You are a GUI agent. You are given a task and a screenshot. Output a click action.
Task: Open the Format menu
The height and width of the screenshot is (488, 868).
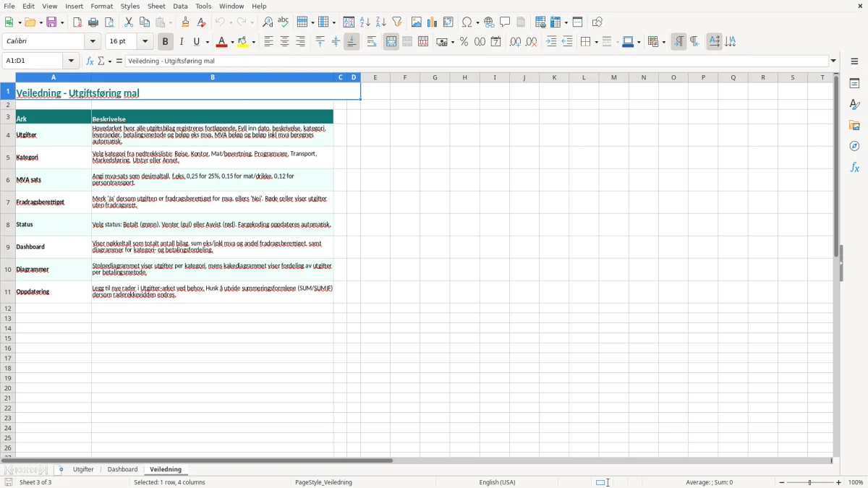point(101,6)
